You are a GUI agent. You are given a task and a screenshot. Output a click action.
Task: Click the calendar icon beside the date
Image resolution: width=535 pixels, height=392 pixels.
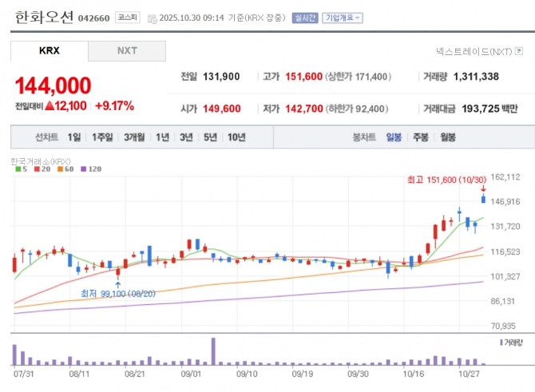[x=153, y=19]
